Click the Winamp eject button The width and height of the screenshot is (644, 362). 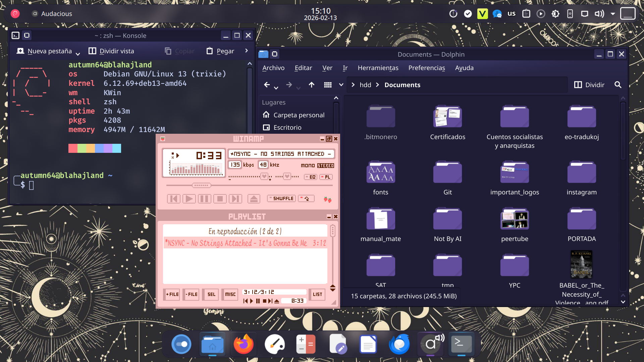pyautogui.click(x=254, y=199)
